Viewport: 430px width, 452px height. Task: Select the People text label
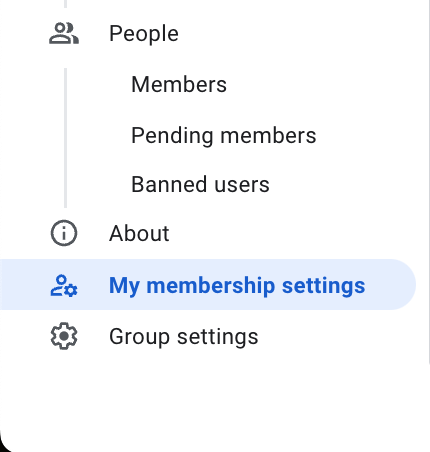pos(144,34)
